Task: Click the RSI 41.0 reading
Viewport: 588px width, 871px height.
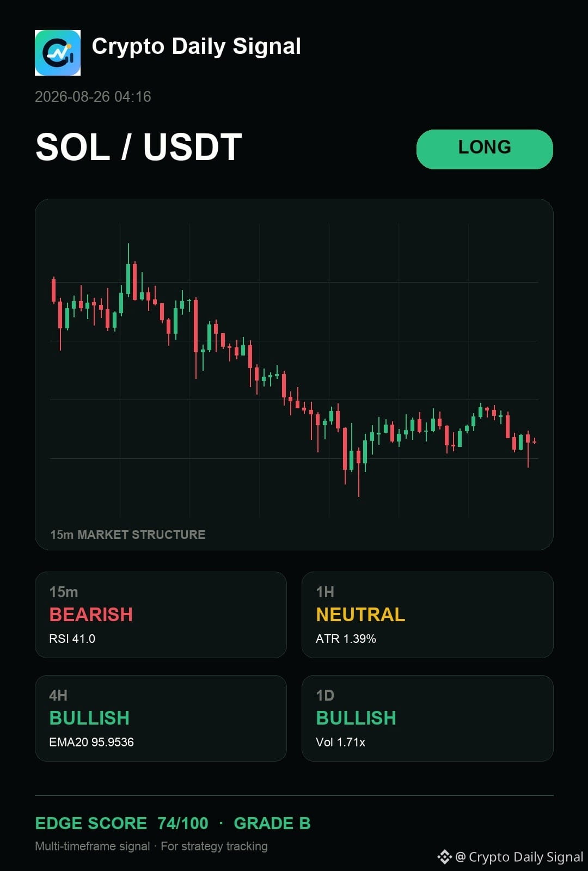Action: tap(72, 639)
